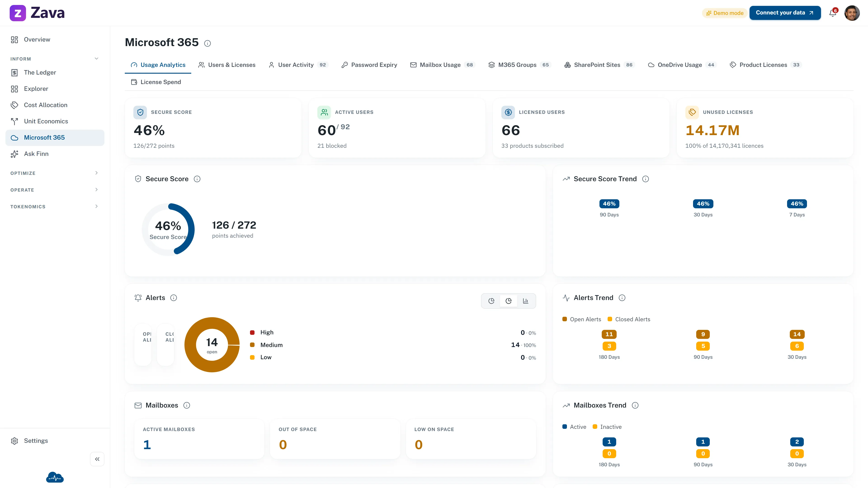The width and height of the screenshot is (868, 488).
Task: Click the 7 Days 46% trend badge
Action: [797, 204]
